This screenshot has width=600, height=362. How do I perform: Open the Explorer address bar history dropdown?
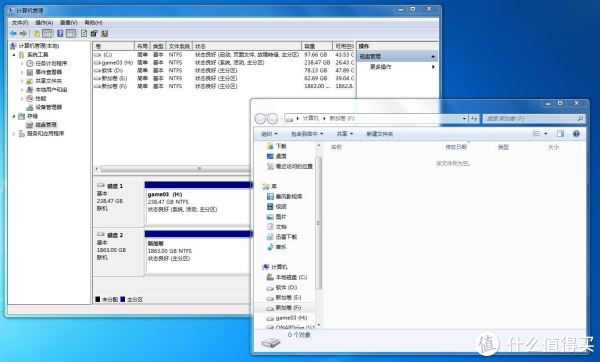coord(464,119)
